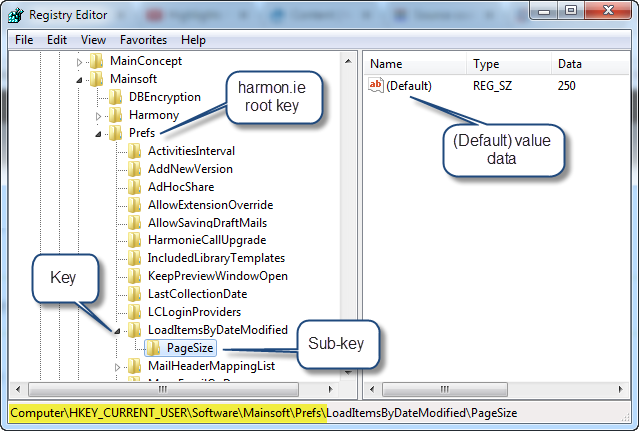Sort values by the Data column header
Screen dimensions: 639x431
(x=591, y=64)
